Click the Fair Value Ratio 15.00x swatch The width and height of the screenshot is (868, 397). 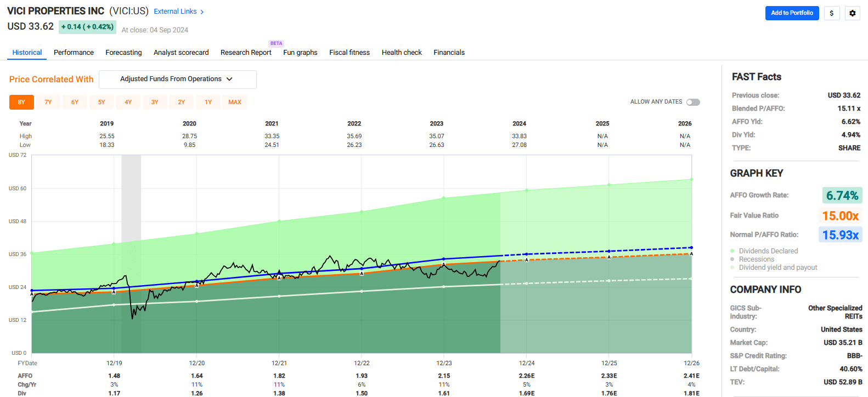[x=840, y=215]
